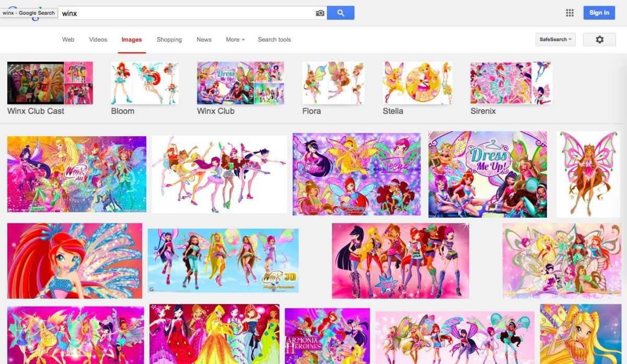The height and width of the screenshot is (364, 627).
Task: Open the pink rock-outfit group image
Action: [400, 261]
